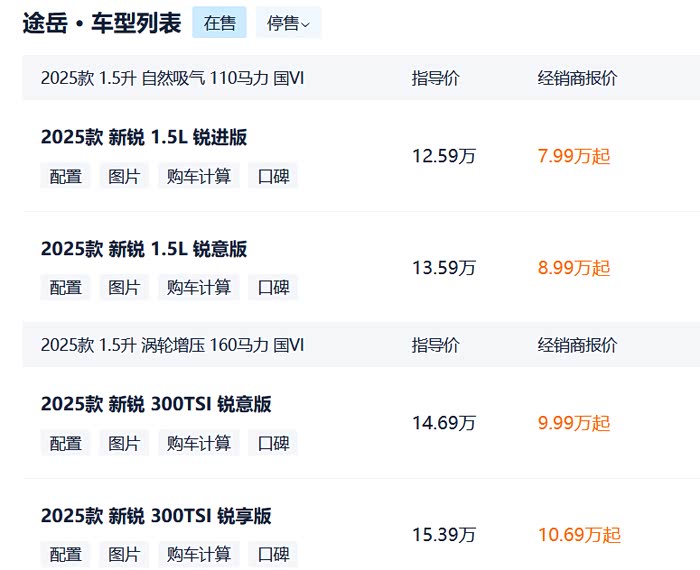The width and height of the screenshot is (700, 570).
Task: Click 口碑 for 1.5L 锐进版
Action: [273, 176]
